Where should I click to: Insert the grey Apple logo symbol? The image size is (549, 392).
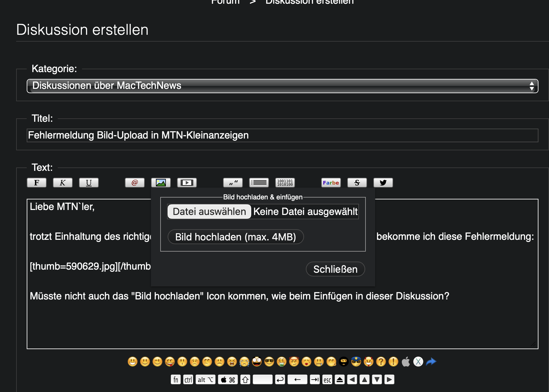coord(406,362)
